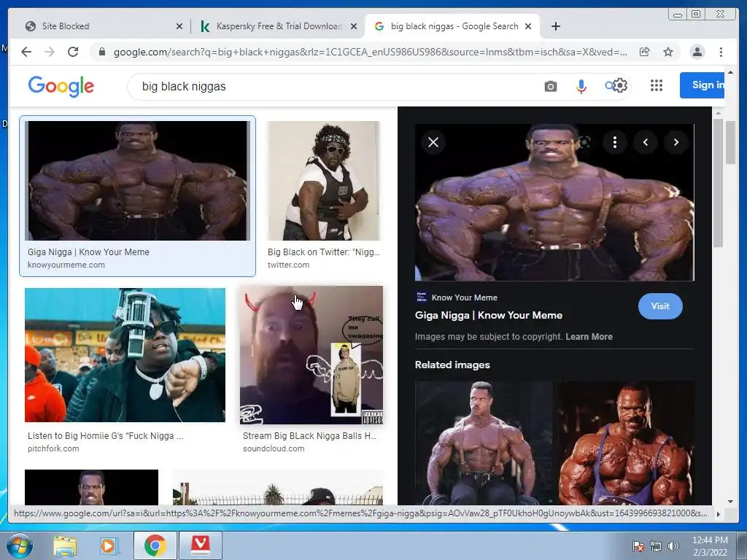
Task: Open File Explorer from taskbar
Action: click(x=65, y=545)
